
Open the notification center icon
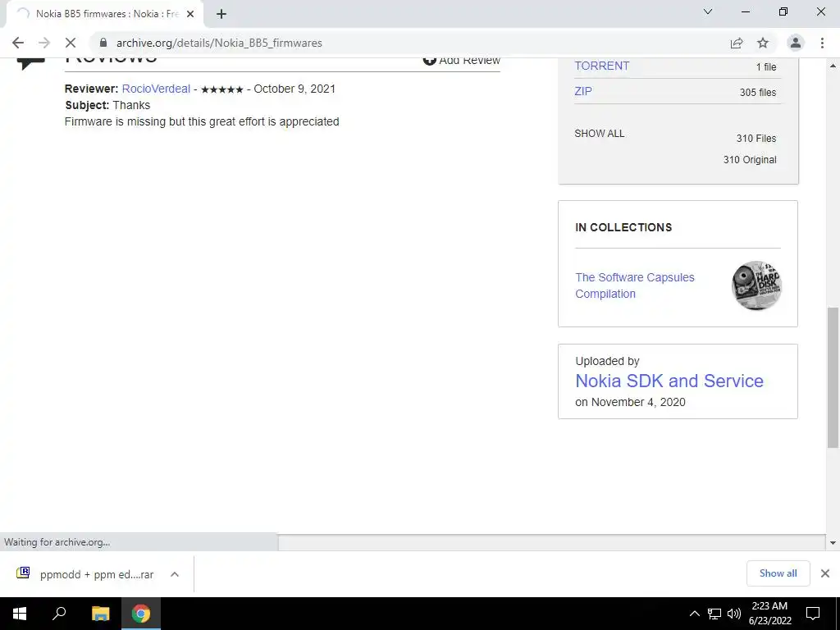point(813,614)
